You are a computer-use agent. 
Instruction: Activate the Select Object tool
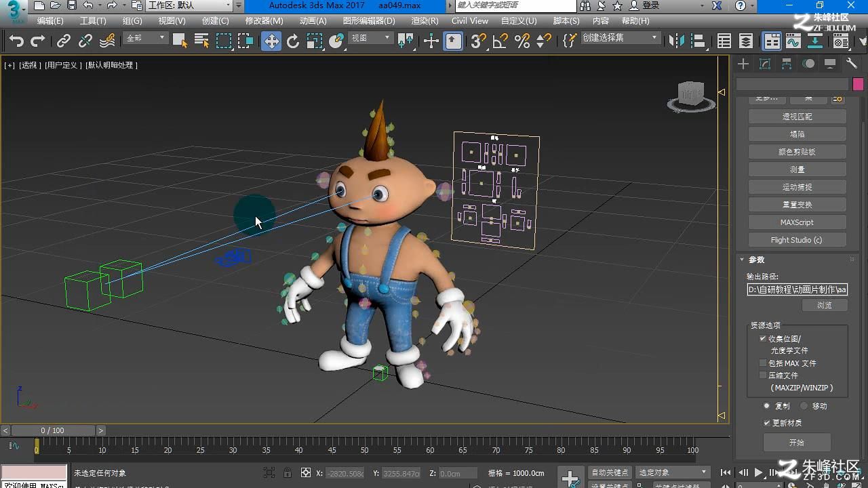[180, 41]
